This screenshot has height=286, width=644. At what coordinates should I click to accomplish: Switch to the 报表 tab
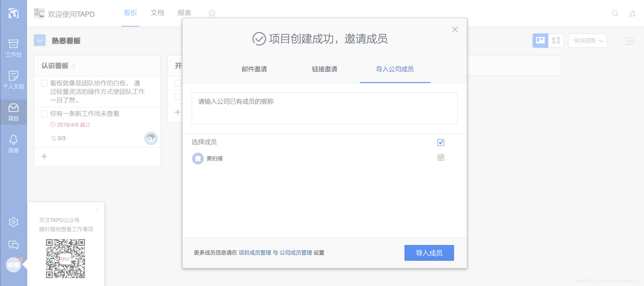pyautogui.click(x=184, y=13)
